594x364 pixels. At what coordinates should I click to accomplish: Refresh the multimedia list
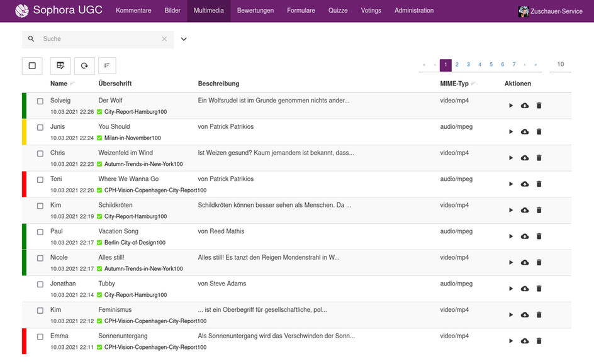[84, 65]
